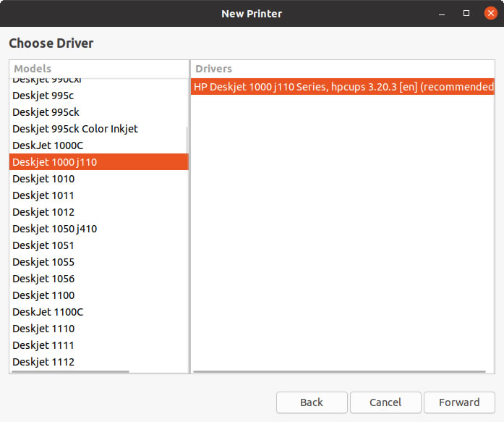504x422 pixels.
Task: Go Back to previous step
Action: [312, 402]
